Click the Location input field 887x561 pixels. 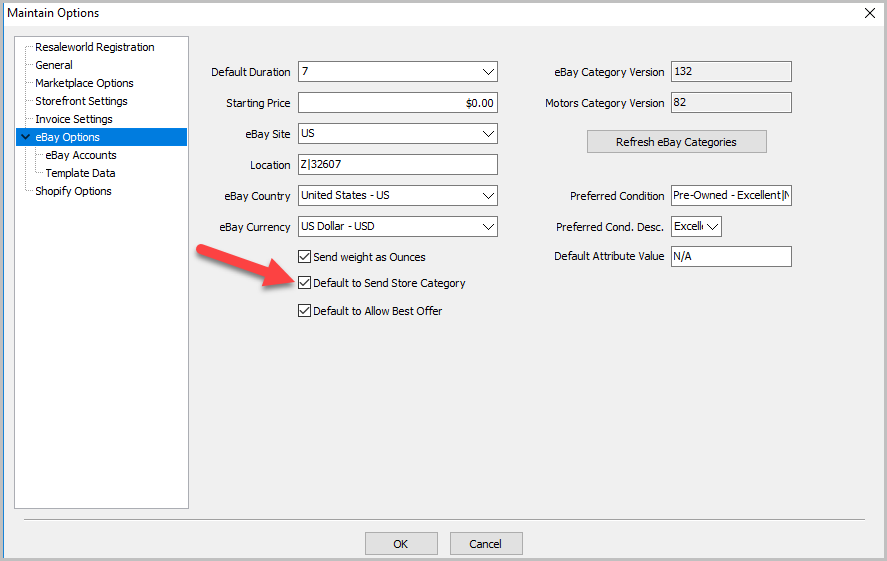coord(398,165)
